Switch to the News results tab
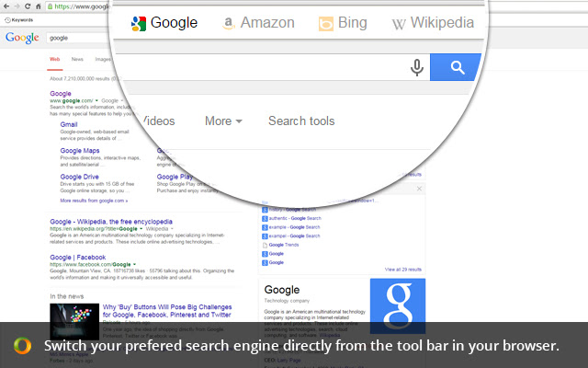Screen dimensions: 588x368 [x=77, y=60]
